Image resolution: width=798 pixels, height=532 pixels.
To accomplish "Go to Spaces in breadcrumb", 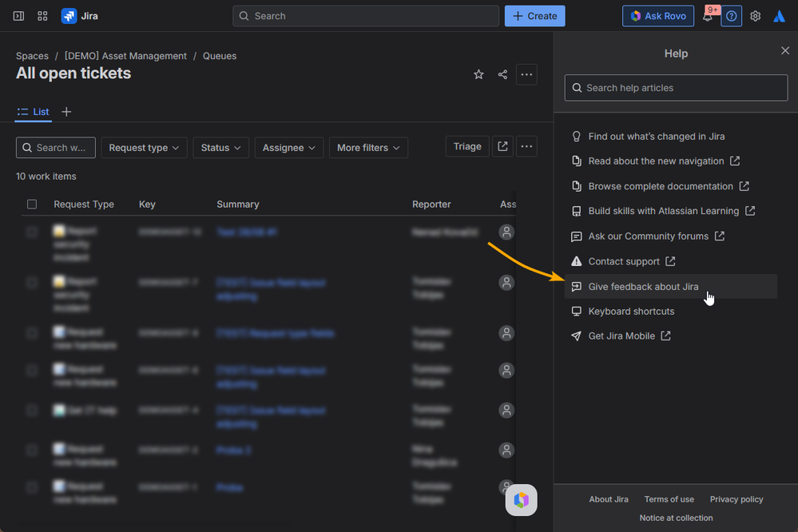I will click(x=32, y=56).
